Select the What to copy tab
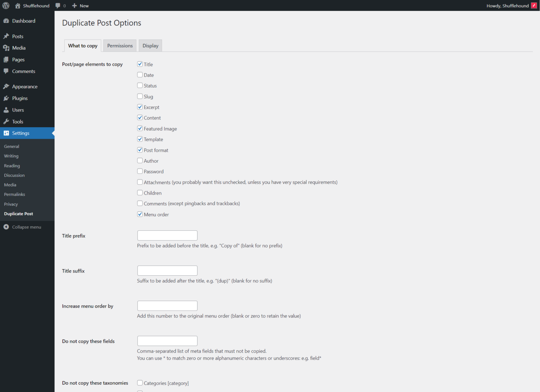 [x=83, y=46]
